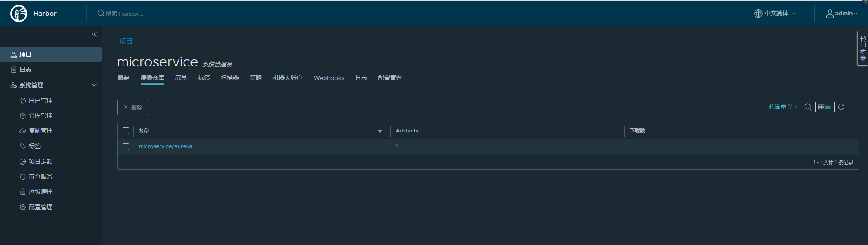This screenshot has width=868, height=245.
Task: Click the 复制管理 cloud icon
Action: click(x=23, y=131)
